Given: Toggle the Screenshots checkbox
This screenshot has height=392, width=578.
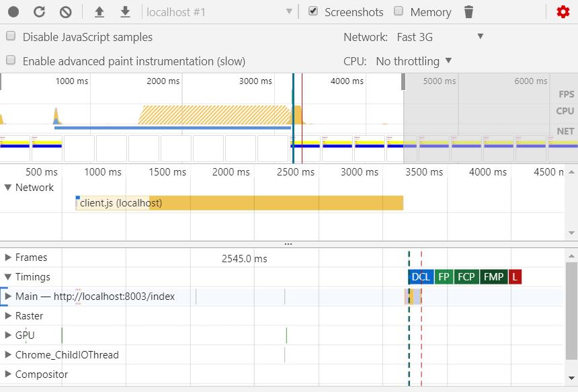Looking at the screenshot, I should pyautogui.click(x=313, y=11).
